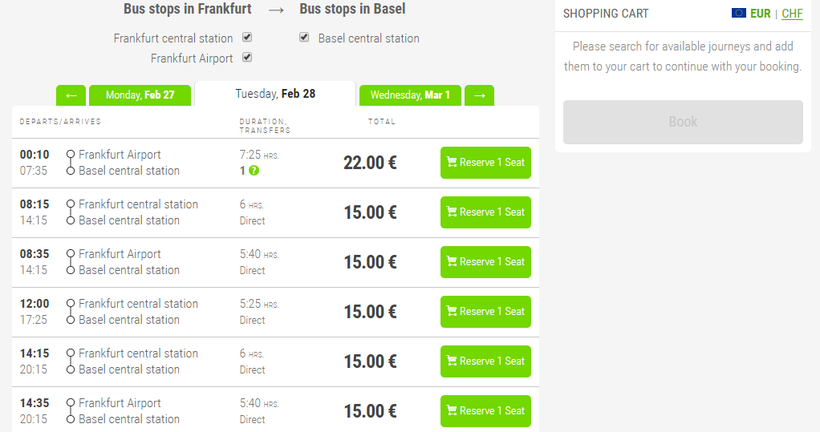Image resolution: width=820 pixels, height=432 pixels.
Task: Click the previous day left arrow button
Action: [x=70, y=96]
